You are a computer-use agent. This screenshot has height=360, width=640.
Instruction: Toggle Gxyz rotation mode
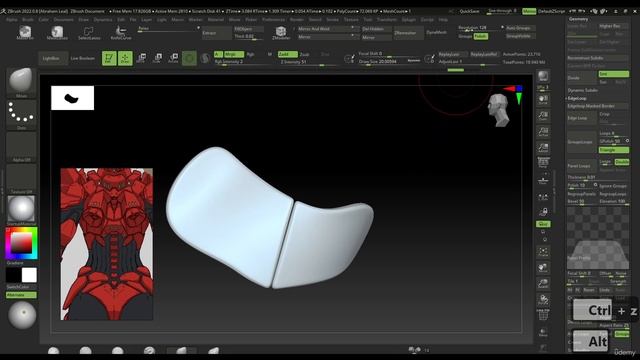point(543,224)
